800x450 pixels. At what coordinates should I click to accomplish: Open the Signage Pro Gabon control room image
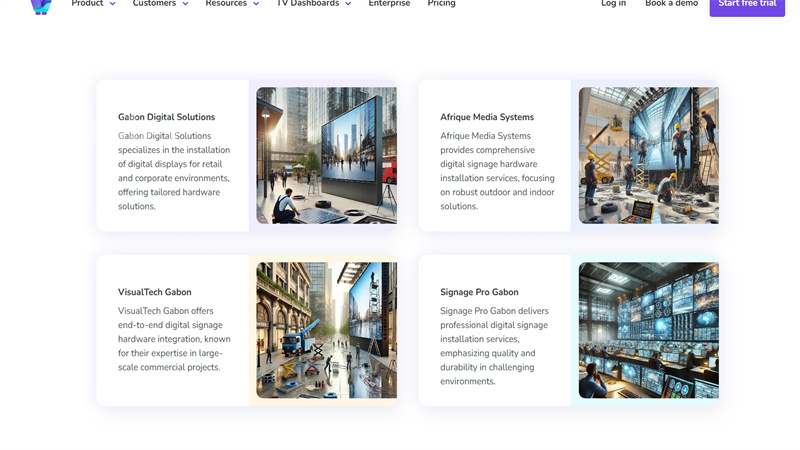(x=648, y=330)
